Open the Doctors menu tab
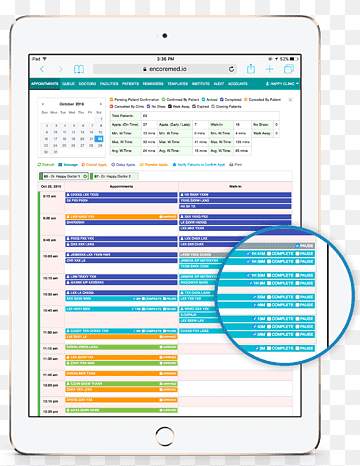 [87, 84]
